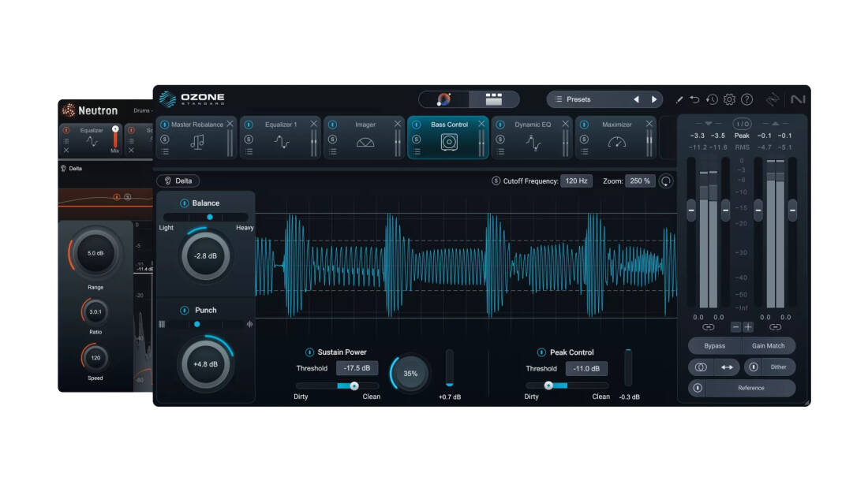
Task: Open the help icon in the toolbar
Action: 746,99
